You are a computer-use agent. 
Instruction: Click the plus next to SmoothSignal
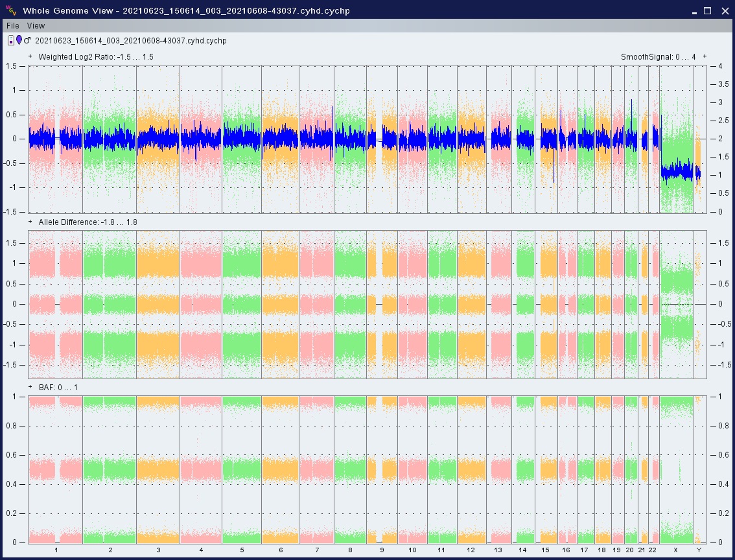705,57
